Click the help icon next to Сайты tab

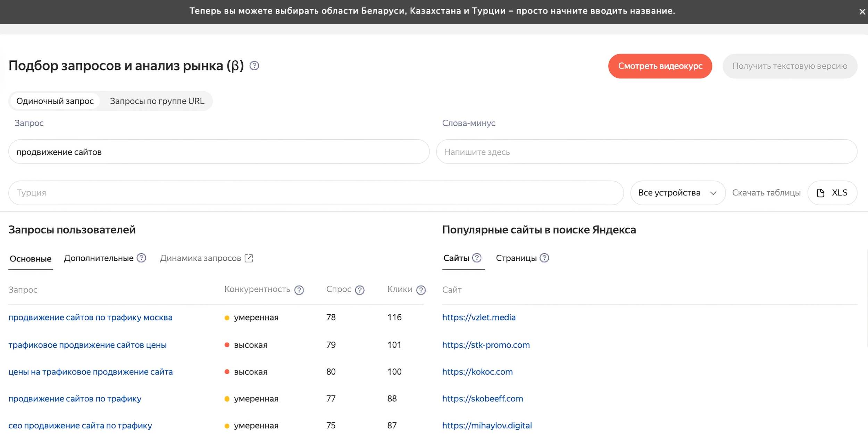point(477,258)
